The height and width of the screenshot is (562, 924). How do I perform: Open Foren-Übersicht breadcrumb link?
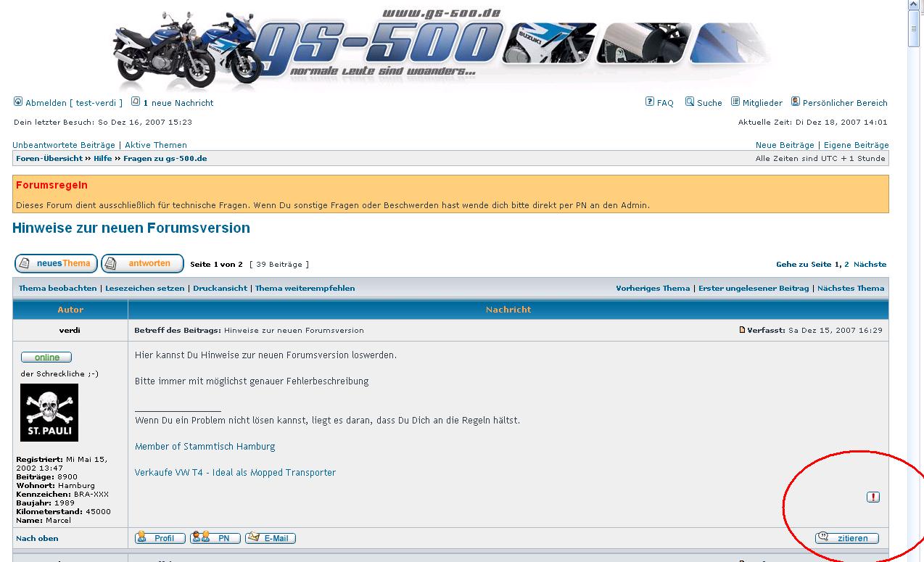point(49,158)
